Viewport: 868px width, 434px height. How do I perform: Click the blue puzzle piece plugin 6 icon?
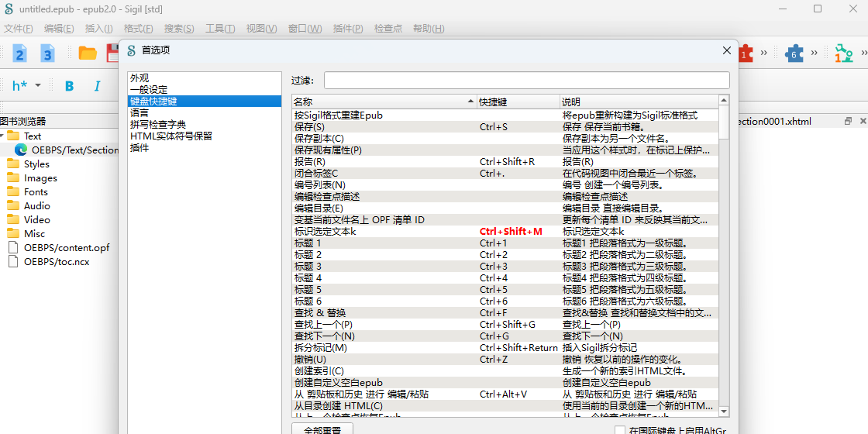click(x=794, y=53)
